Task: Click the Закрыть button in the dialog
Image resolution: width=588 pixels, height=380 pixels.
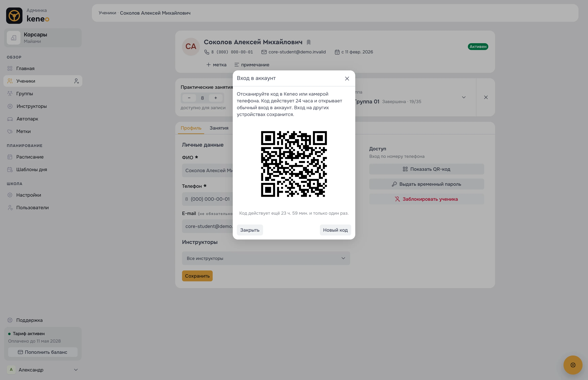Action: 250,230
